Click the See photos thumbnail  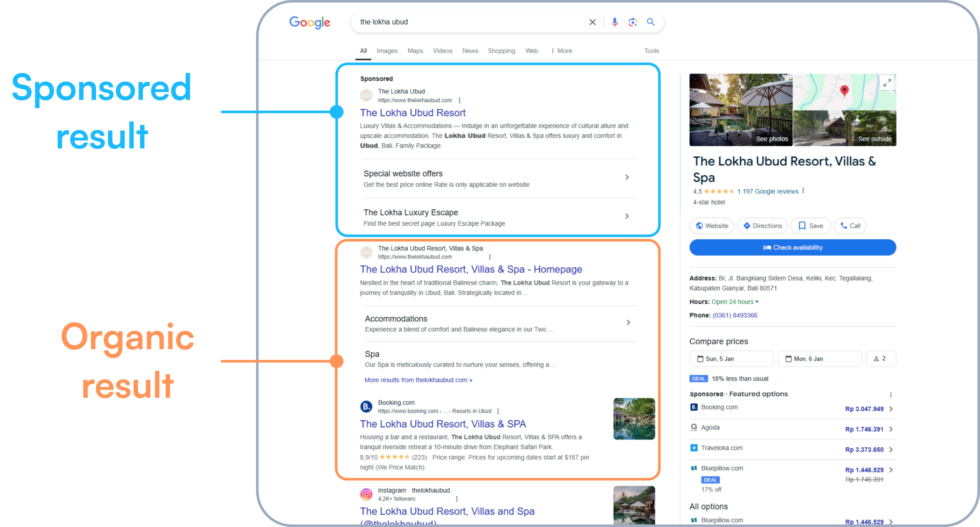pos(741,110)
